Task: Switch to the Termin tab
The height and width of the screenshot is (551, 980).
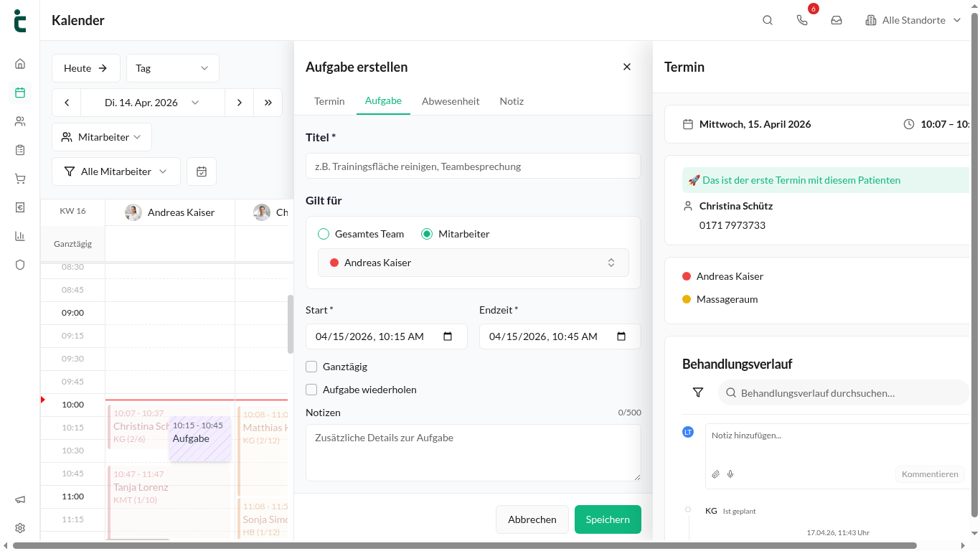Action: (329, 101)
